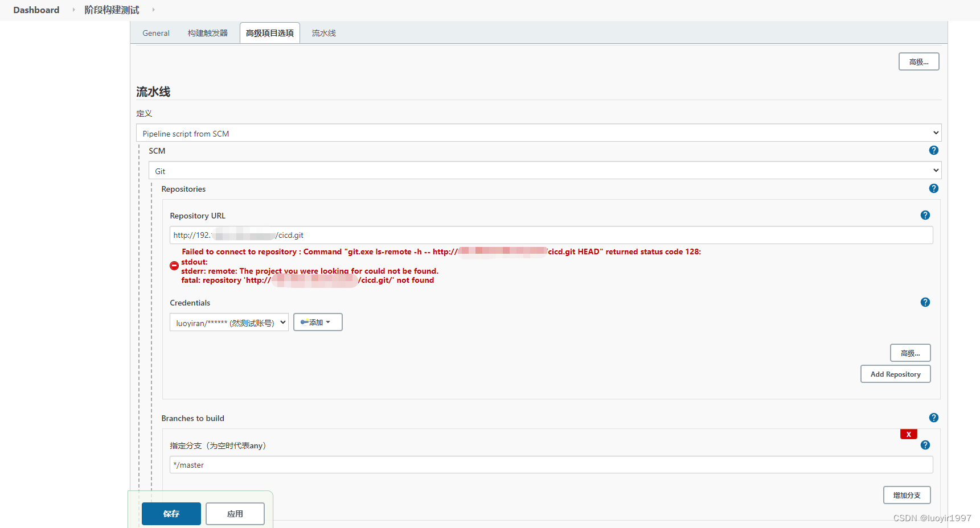
Task: Click the help icon next to 指定分支
Action: point(925,445)
